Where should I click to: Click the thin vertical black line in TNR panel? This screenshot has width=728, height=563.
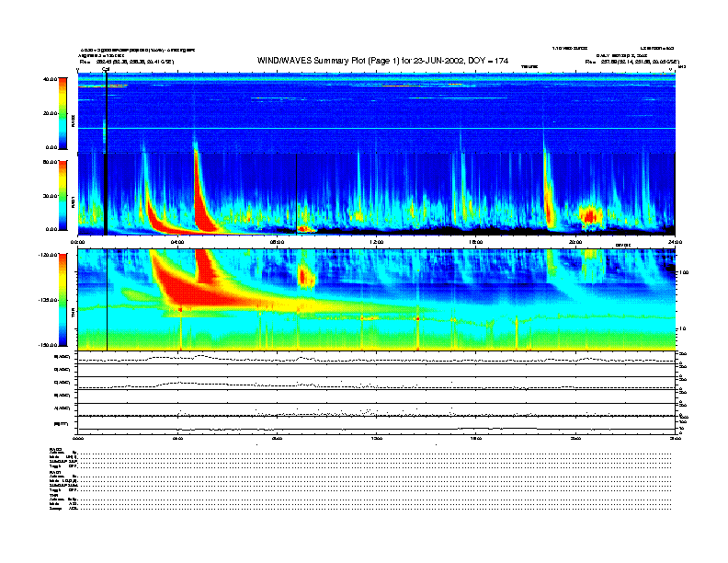point(108,300)
